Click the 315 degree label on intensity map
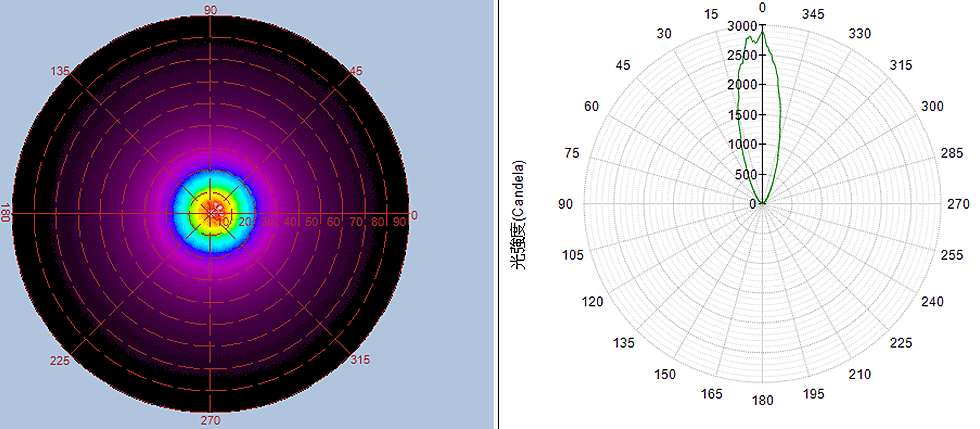Screen dimensions: 980x429 click(361, 359)
